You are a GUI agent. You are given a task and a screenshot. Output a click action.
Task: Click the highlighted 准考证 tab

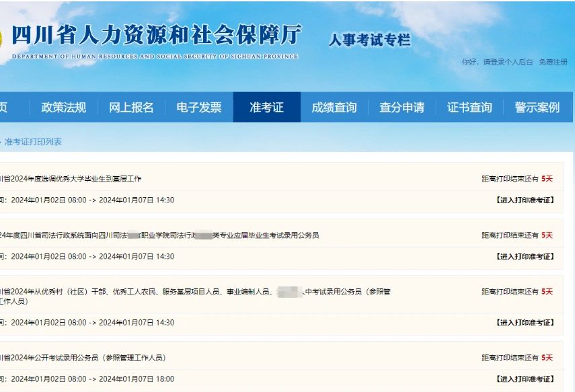point(266,107)
